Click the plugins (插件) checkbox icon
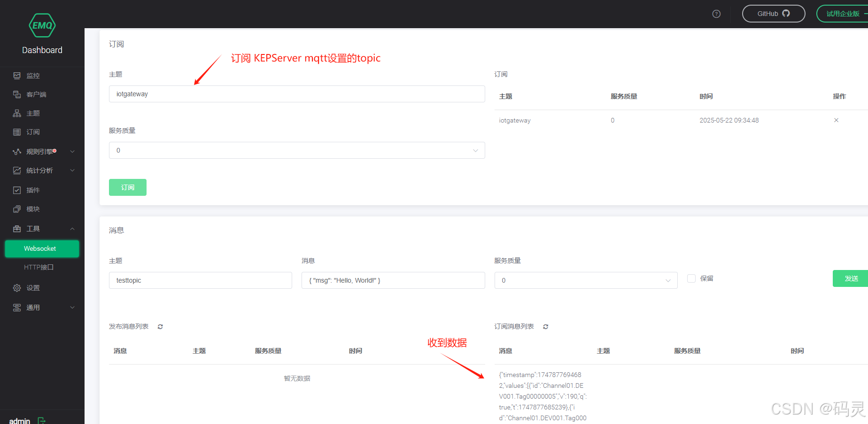This screenshot has width=868, height=424. coord(17,190)
